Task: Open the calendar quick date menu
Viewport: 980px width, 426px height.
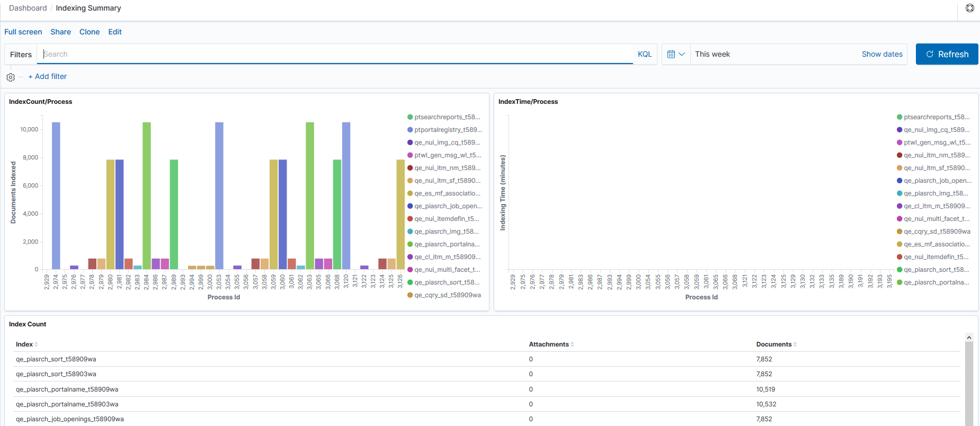Action: coord(676,54)
